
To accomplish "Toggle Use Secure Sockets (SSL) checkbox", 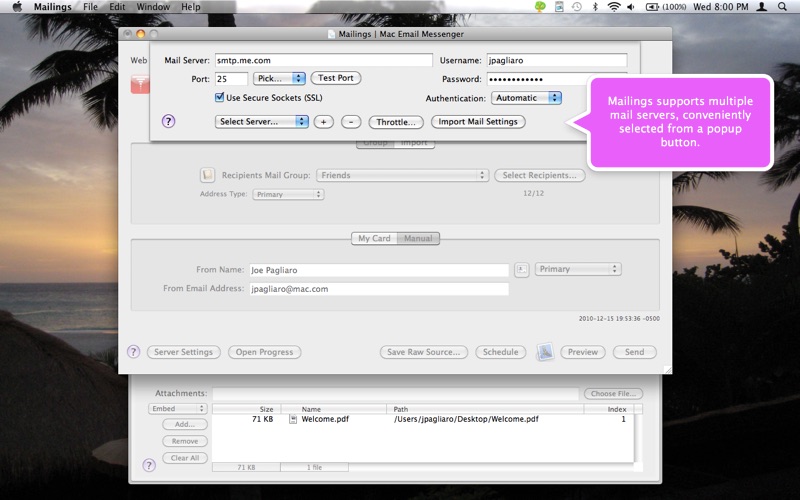I will pyautogui.click(x=219, y=97).
